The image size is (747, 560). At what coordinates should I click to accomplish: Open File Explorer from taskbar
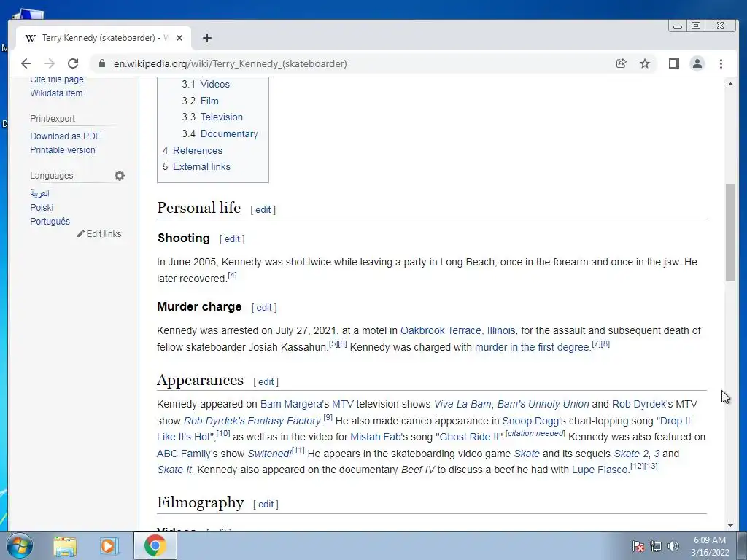pos(65,546)
